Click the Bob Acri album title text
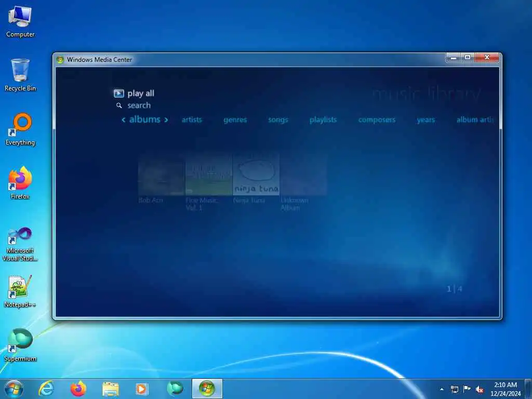The height and width of the screenshot is (399, 532). (x=151, y=200)
